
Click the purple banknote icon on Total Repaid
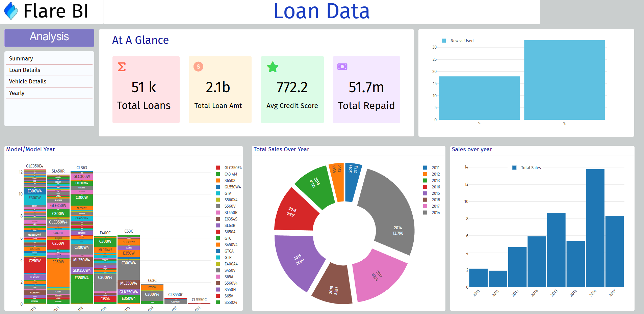coord(342,67)
